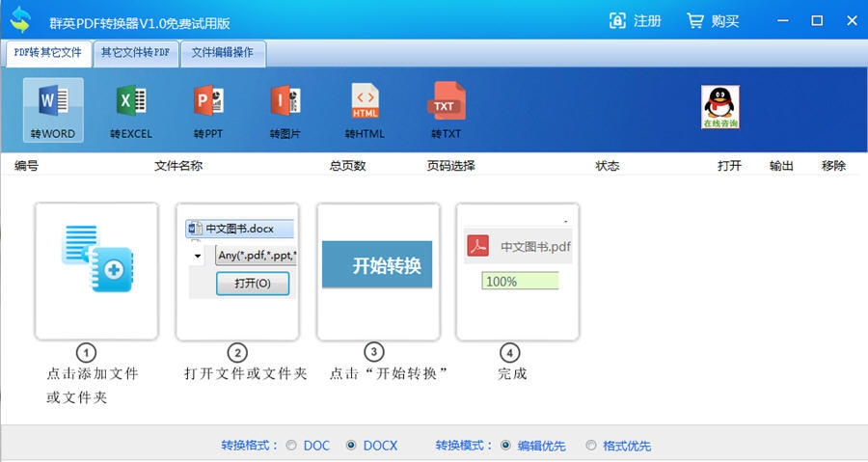The height and width of the screenshot is (462, 868).
Task: Select the 转WORD conversion icon
Action: [x=53, y=110]
